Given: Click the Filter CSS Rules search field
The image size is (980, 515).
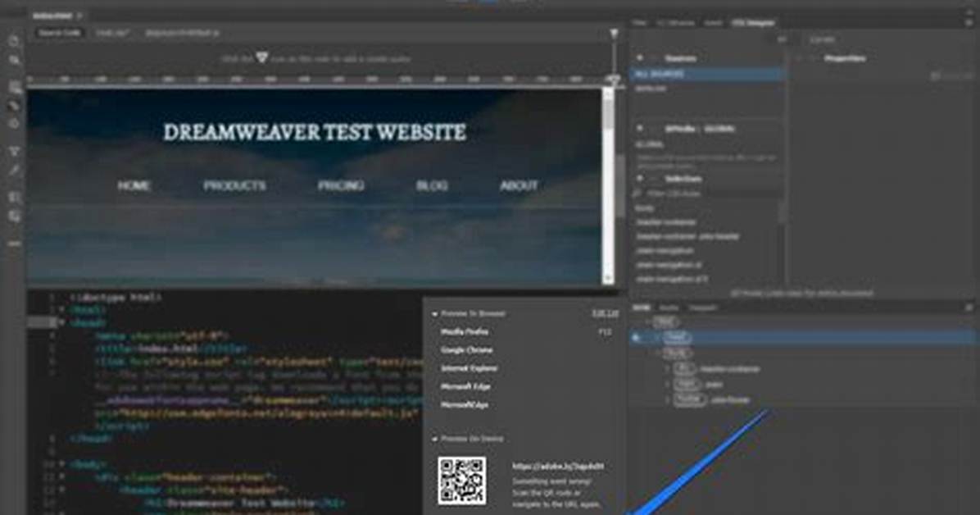Looking at the screenshot, I should coord(706,194).
